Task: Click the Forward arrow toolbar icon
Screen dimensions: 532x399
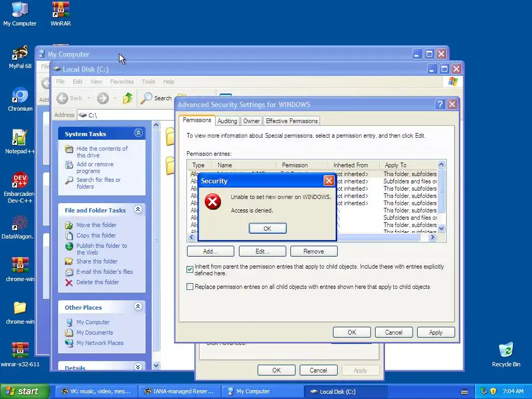Action: click(x=103, y=98)
